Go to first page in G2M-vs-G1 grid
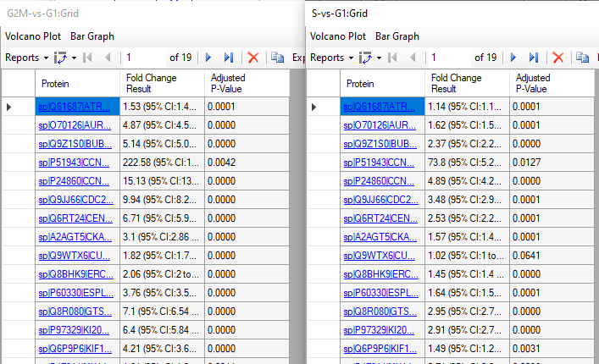Viewport: 599px width, 364px height. 87,58
